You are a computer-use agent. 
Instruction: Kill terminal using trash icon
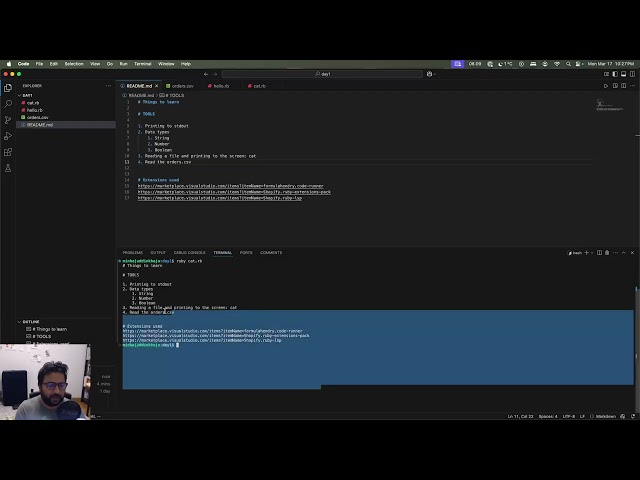[x=607, y=253]
